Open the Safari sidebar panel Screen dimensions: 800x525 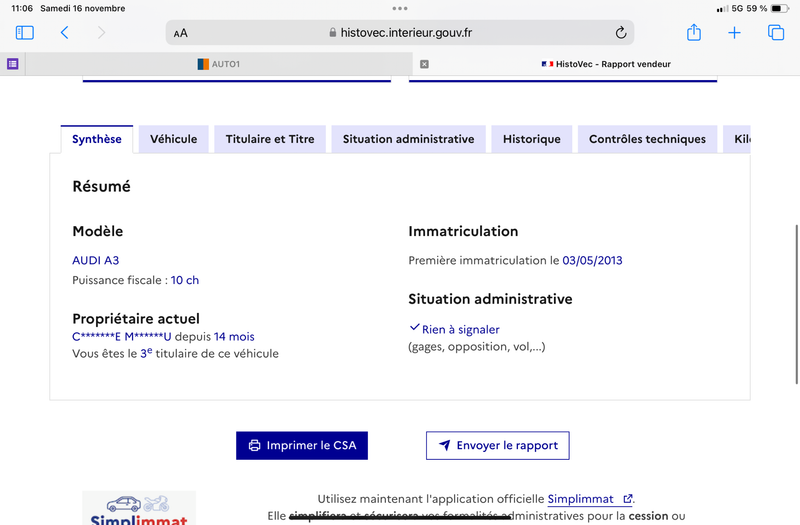24,33
